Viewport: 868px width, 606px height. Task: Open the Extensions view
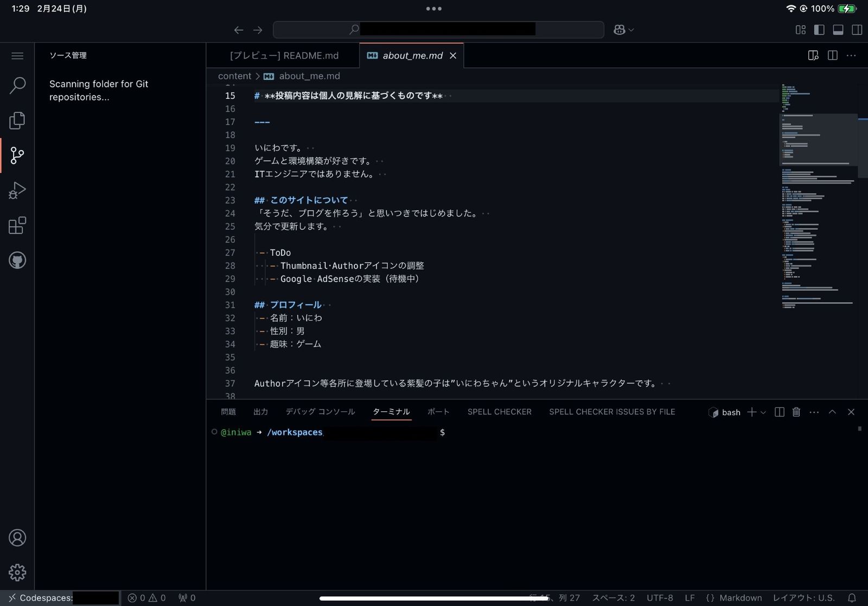[x=17, y=225]
